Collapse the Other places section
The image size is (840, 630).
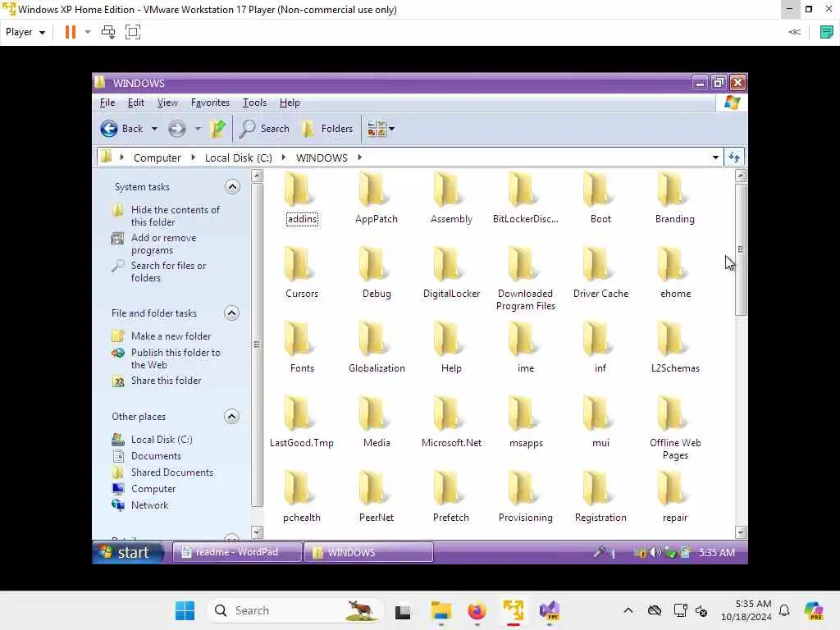231,416
